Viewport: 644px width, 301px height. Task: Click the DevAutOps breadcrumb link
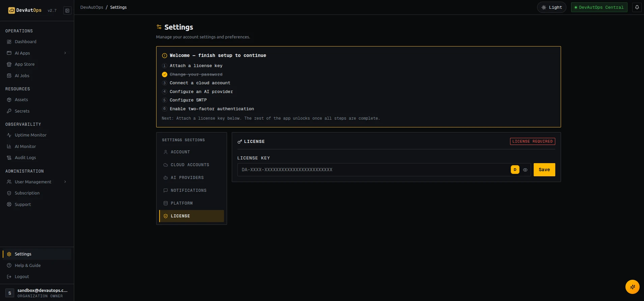(92, 7)
